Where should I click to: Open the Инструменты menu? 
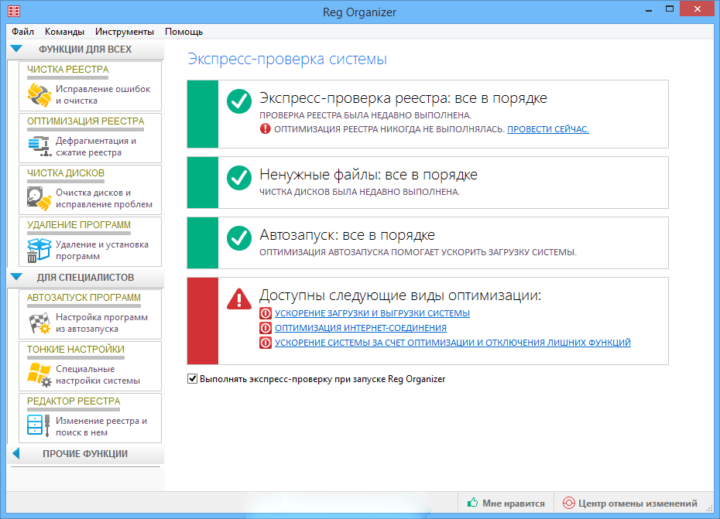tap(124, 32)
